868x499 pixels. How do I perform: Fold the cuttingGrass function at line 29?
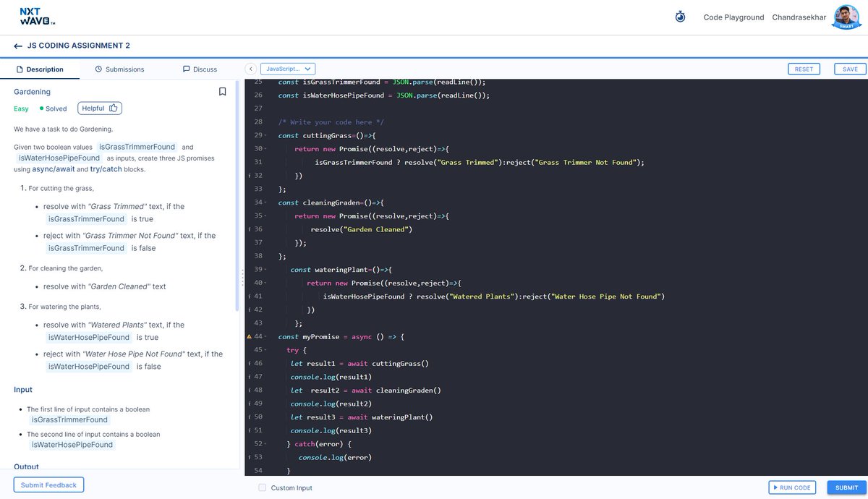coord(267,135)
